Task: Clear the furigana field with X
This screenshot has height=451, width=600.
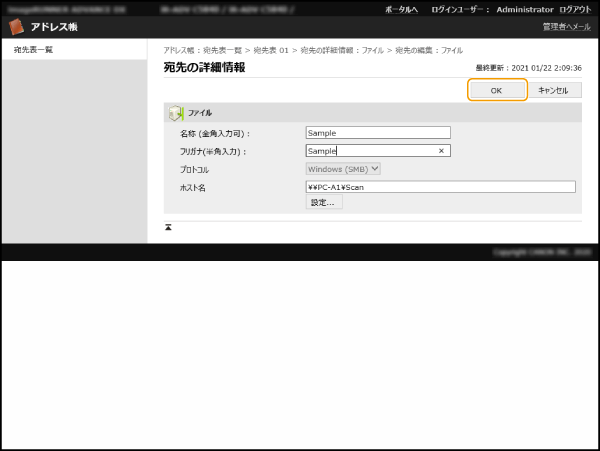Action: [x=441, y=151]
